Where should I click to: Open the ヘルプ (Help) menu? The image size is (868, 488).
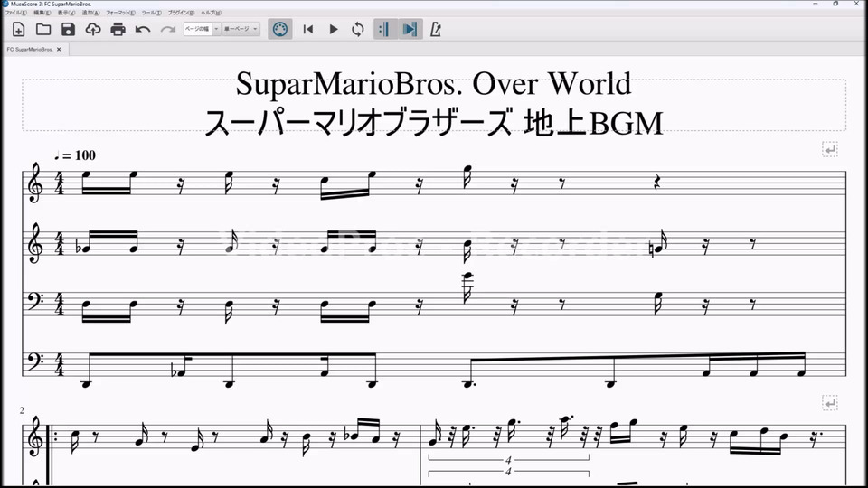click(x=211, y=12)
